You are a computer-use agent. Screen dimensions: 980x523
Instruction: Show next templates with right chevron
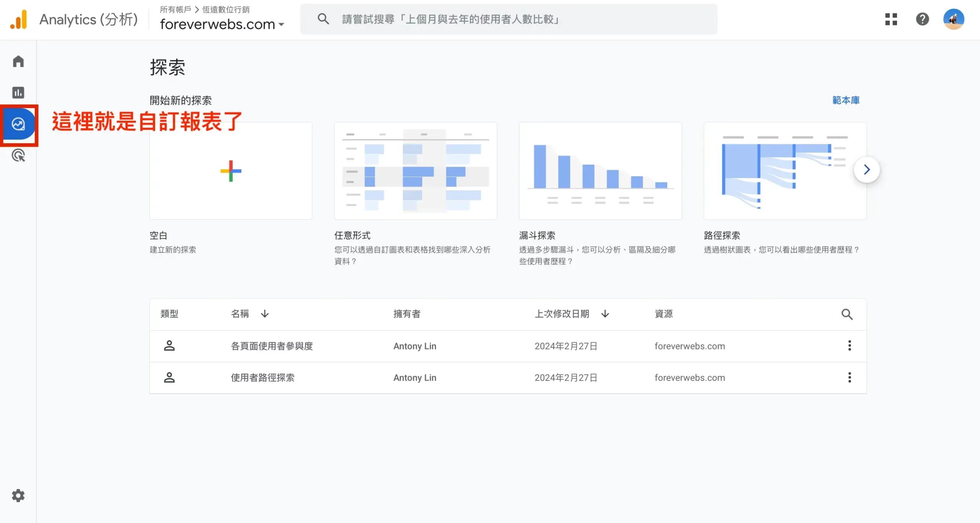click(867, 170)
